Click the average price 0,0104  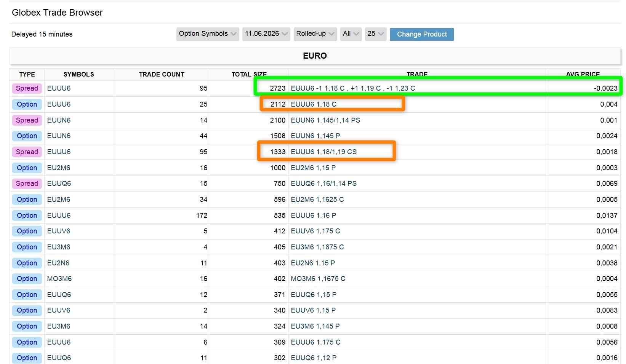coord(607,231)
